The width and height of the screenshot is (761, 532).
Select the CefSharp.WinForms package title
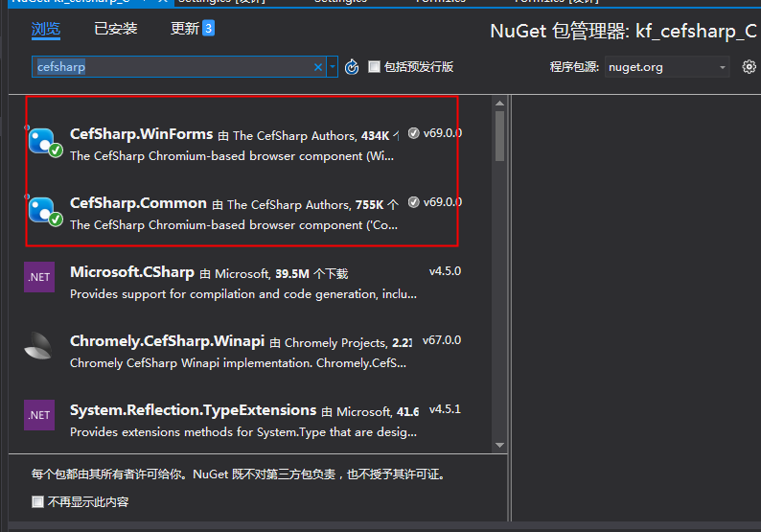coord(141,134)
